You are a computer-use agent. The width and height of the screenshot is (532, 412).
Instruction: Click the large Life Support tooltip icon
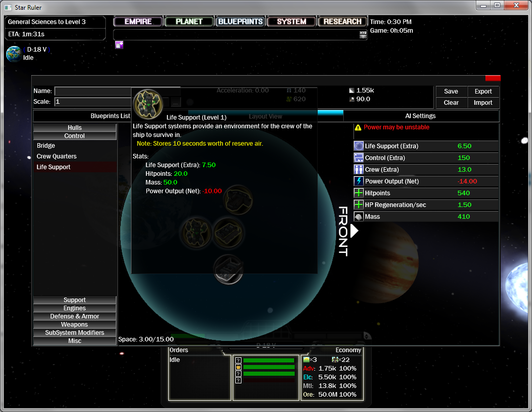tap(148, 104)
